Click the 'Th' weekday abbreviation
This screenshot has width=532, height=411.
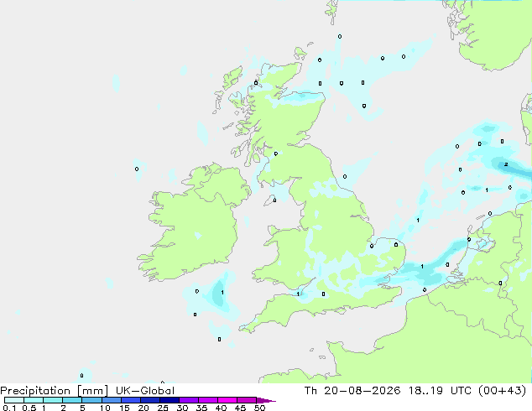coord(310,391)
